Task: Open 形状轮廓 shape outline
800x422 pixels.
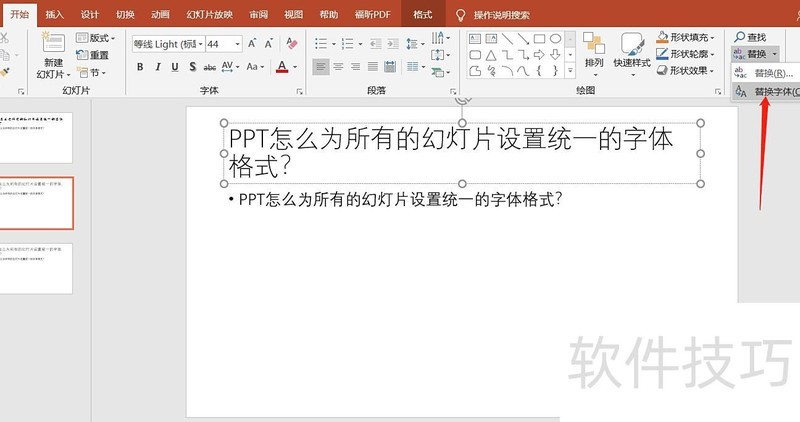Action: (686, 54)
